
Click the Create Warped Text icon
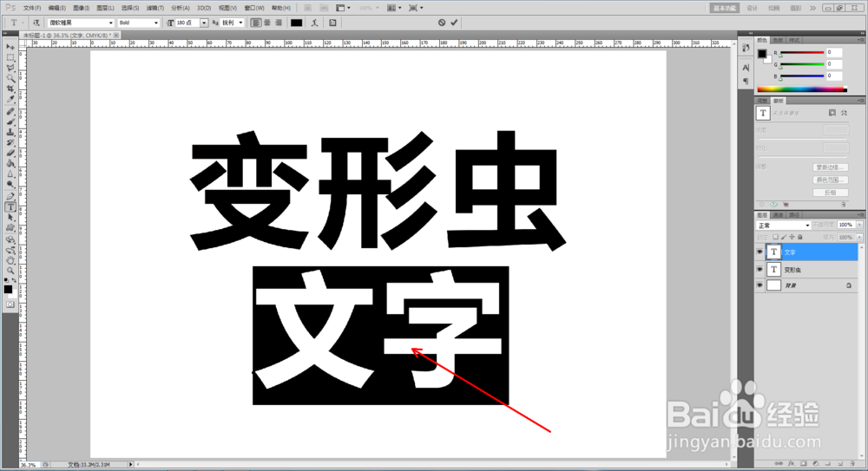(x=314, y=23)
